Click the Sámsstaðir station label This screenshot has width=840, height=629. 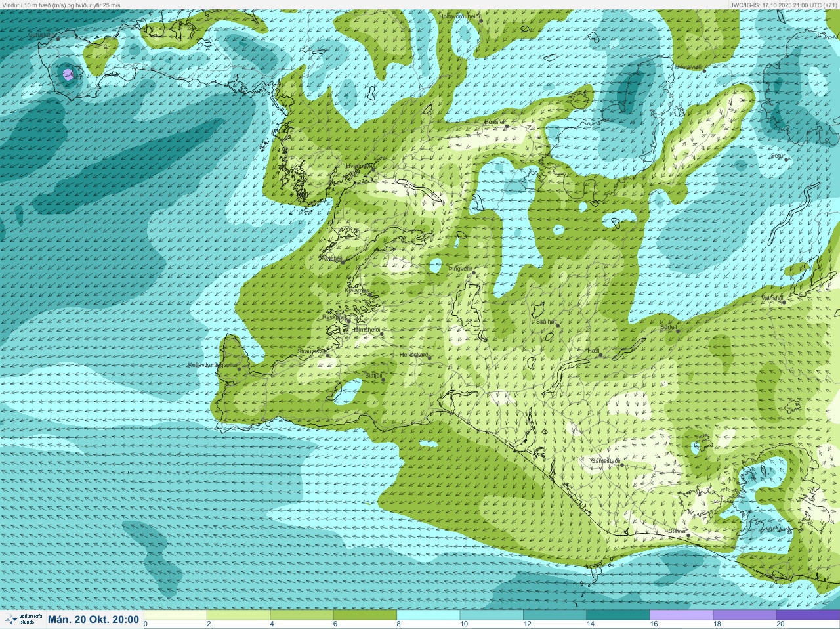[x=606, y=461]
